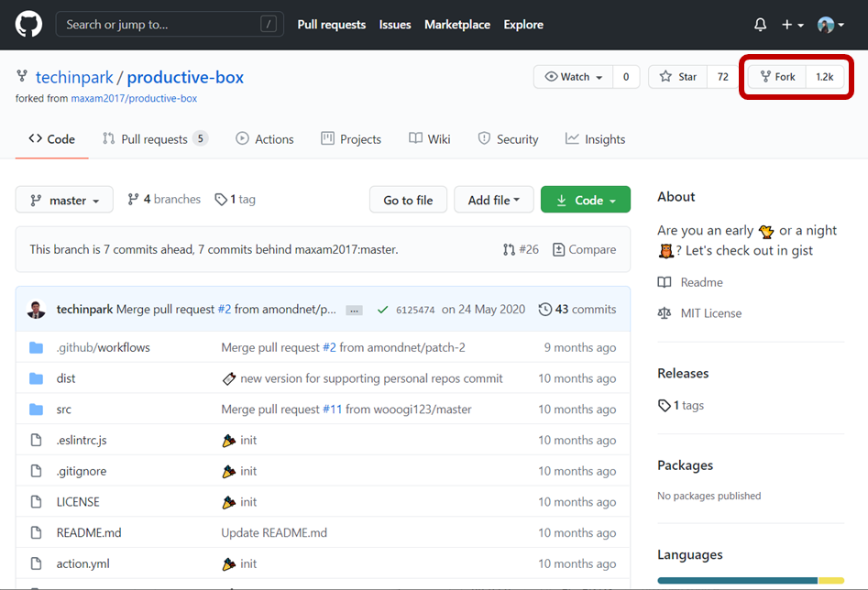The image size is (868, 590).
Task: Open the Packages heading link
Action: tap(686, 465)
